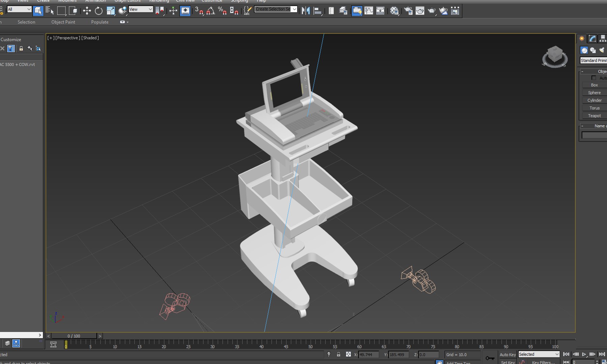Open the Material Editor
The height and width of the screenshot is (364, 607).
coord(394,11)
